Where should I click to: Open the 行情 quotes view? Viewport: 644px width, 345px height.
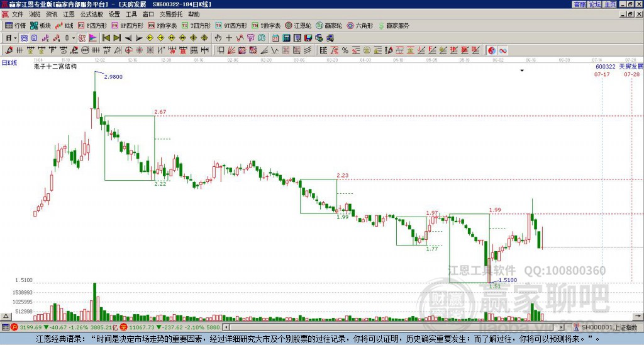click(x=16, y=25)
